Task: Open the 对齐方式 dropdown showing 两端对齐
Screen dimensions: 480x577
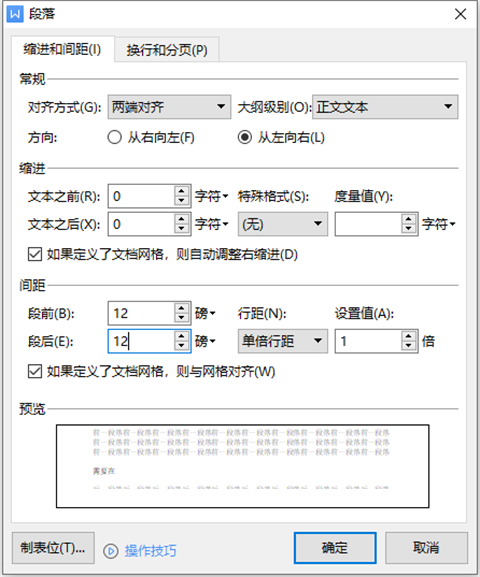Action: pos(169,107)
